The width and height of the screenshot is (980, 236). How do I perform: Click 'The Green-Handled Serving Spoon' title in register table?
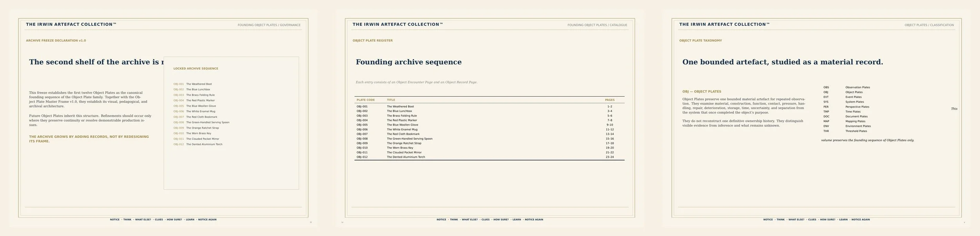point(410,139)
